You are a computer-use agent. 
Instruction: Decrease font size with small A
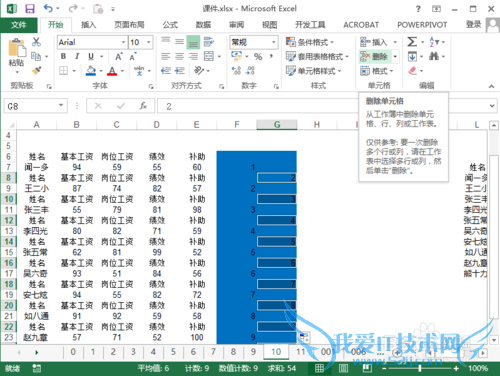click(133, 56)
